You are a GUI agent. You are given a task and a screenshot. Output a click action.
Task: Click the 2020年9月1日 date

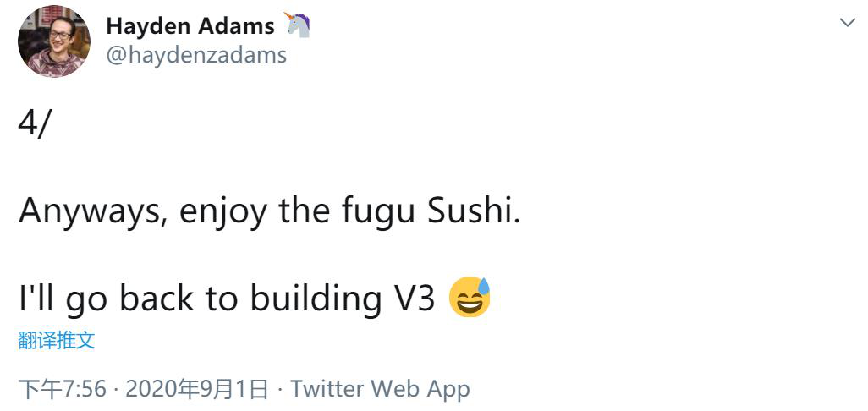(x=197, y=389)
